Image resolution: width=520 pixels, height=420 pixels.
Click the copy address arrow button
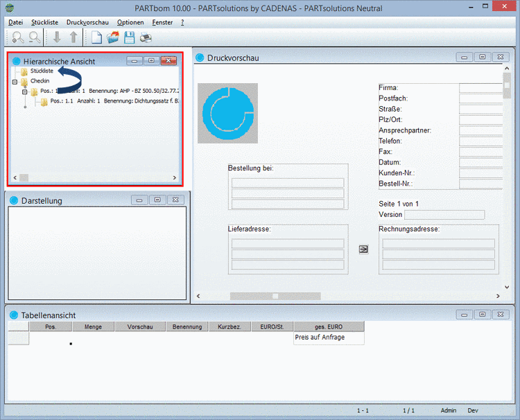(x=363, y=249)
